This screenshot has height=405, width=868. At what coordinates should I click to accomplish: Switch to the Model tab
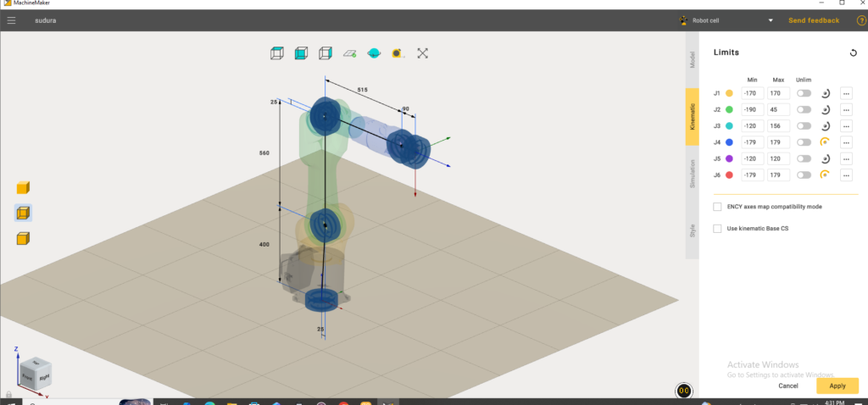click(693, 59)
